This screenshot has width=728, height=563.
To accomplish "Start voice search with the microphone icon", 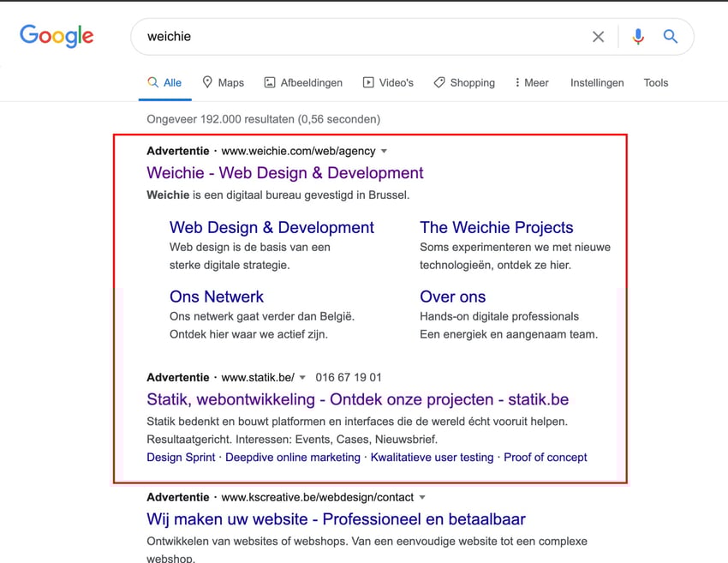I will click(638, 36).
